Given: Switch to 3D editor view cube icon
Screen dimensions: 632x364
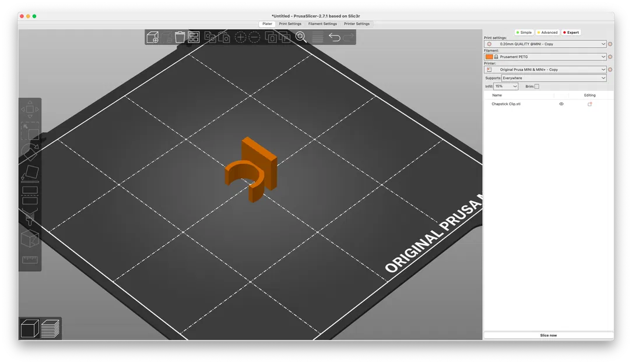Looking at the screenshot, I should [29, 328].
